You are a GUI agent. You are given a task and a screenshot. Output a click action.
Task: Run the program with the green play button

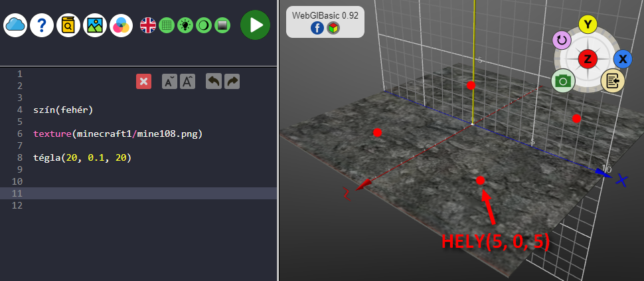coord(255,25)
